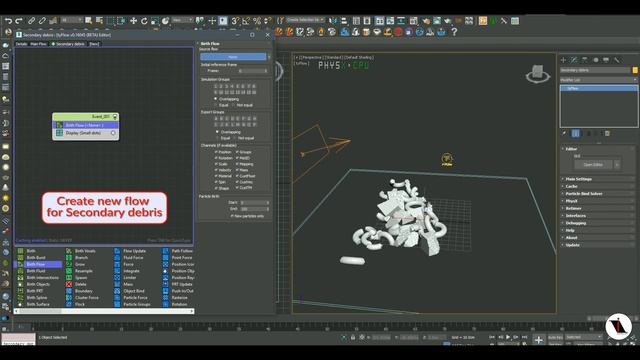
Task: Toggle the Position channel checkbox
Action: pos(216,152)
